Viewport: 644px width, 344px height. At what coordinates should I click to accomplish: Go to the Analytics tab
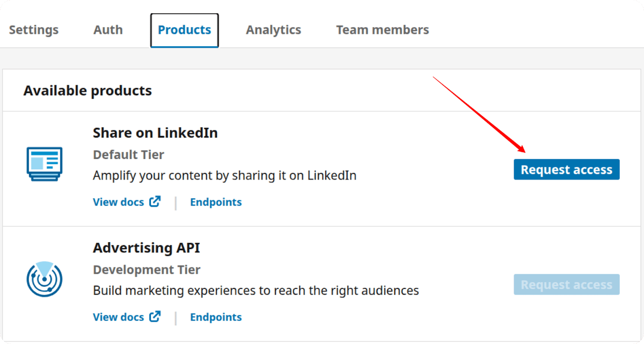coord(273,30)
